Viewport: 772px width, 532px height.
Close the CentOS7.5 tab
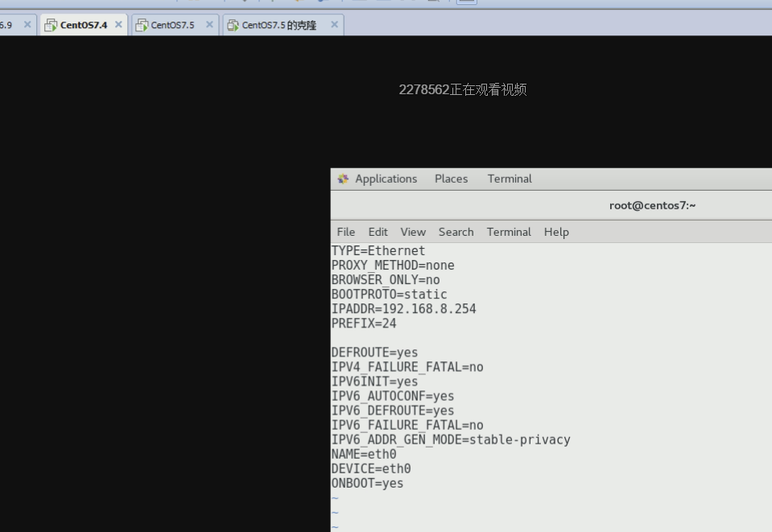[210, 25]
